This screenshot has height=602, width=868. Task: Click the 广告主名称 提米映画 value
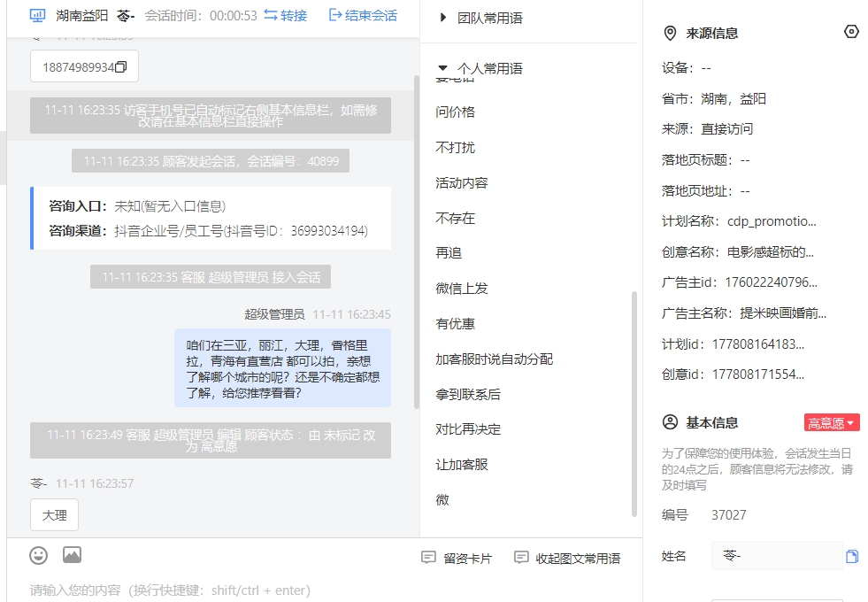(x=783, y=313)
